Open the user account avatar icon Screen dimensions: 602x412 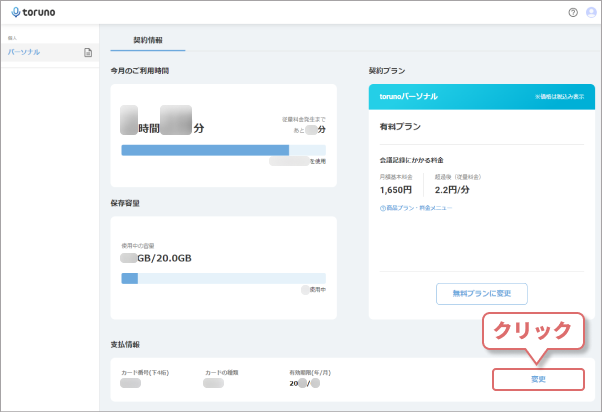tap(591, 13)
